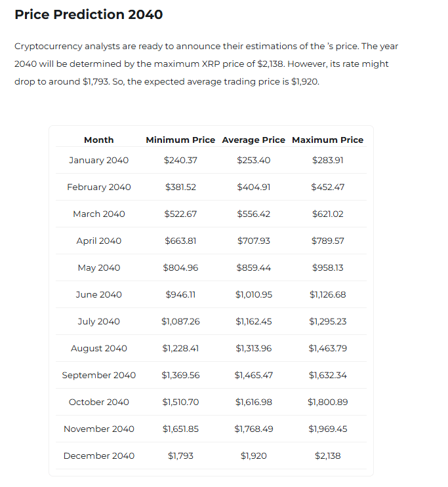Image resolution: width=448 pixels, height=487 pixels.
Task: Click April 2040 maximum price $789.57
Action: [327, 241]
